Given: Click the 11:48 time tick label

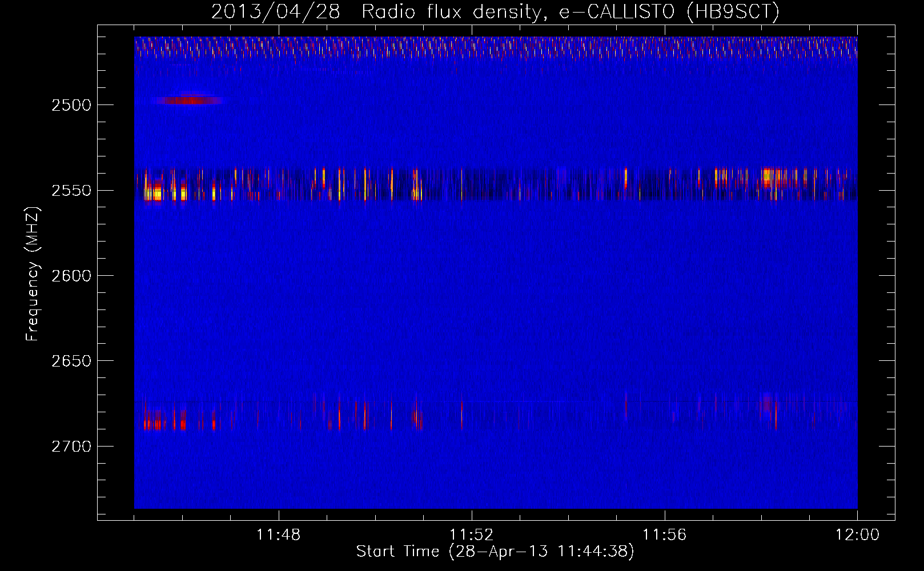Looking at the screenshot, I should click(279, 535).
